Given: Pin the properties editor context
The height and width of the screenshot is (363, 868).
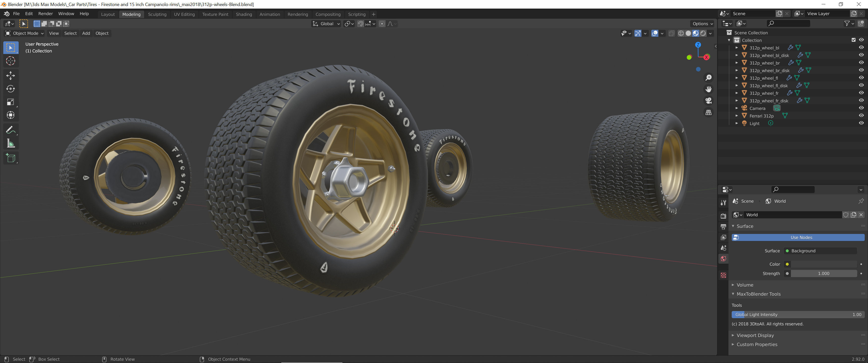Looking at the screenshot, I should [x=861, y=201].
